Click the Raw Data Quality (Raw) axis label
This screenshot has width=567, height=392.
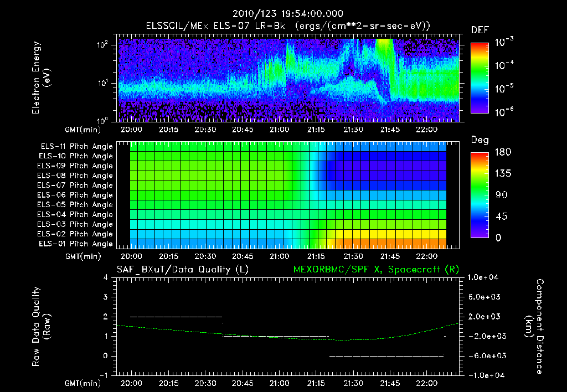[41, 327]
